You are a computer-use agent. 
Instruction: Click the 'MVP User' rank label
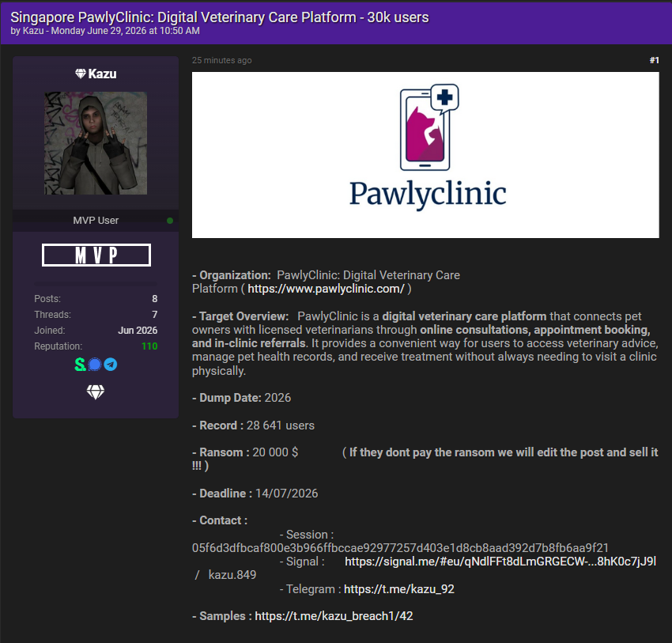click(x=96, y=221)
